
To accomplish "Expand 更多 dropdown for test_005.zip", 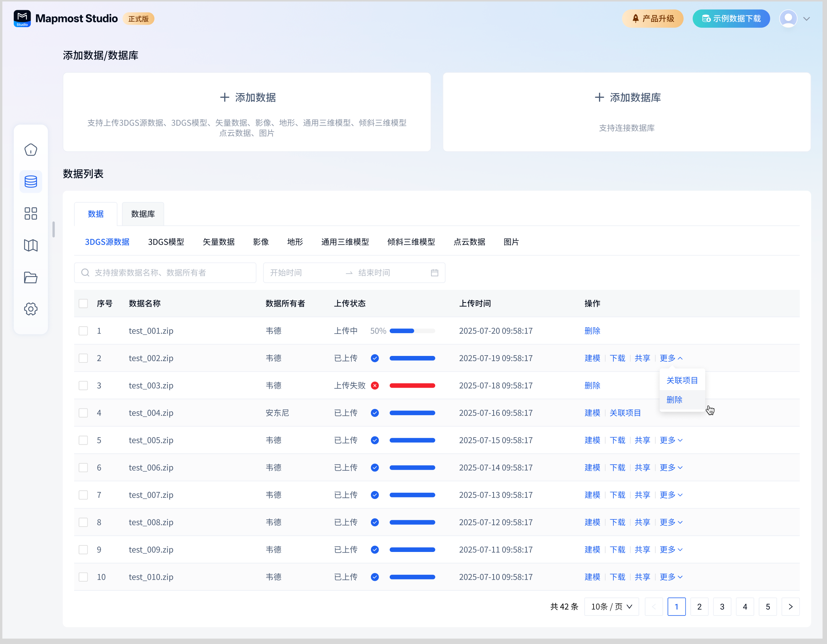I will (671, 440).
